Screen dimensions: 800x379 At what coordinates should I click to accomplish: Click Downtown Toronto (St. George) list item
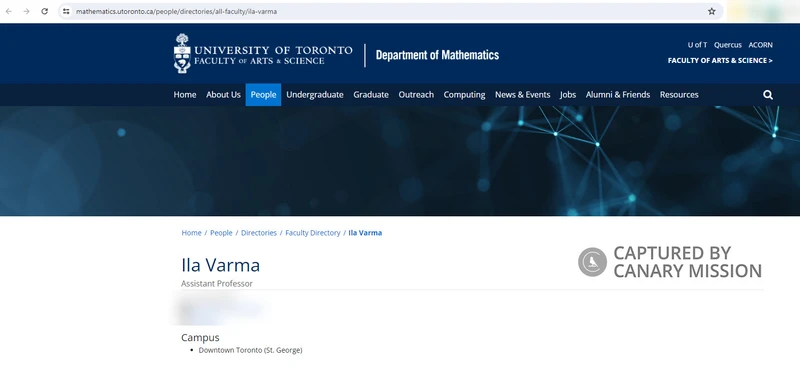(x=251, y=350)
